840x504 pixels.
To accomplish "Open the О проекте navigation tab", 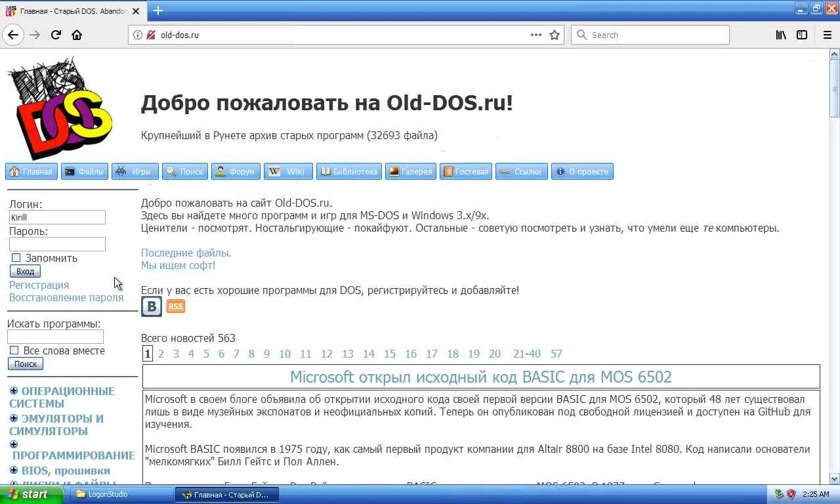I will click(582, 171).
